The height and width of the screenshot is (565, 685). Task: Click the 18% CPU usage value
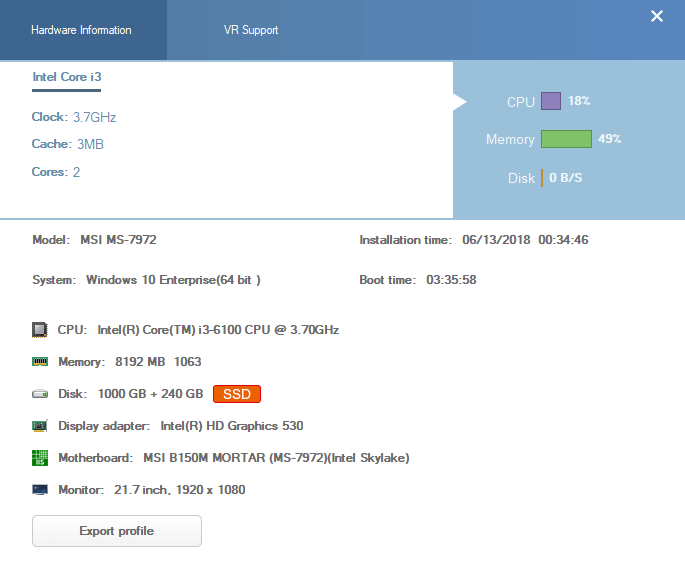point(579,101)
